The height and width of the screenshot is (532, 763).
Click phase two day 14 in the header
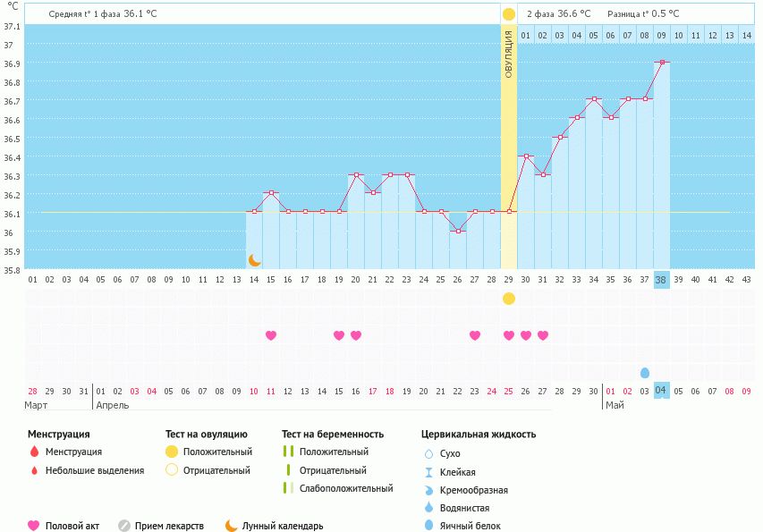point(747,36)
